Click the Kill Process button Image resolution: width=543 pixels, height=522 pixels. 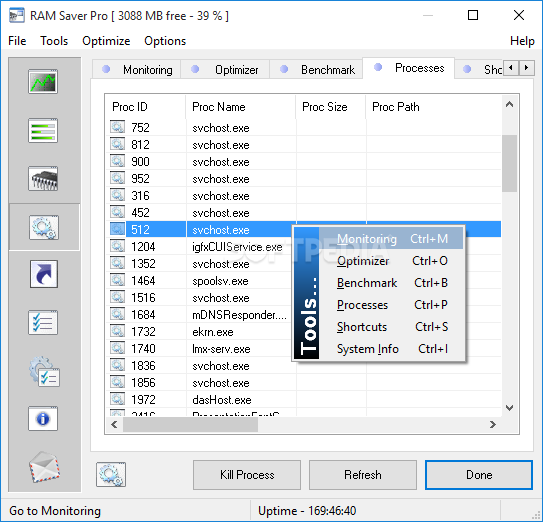[x=247, y=475]
